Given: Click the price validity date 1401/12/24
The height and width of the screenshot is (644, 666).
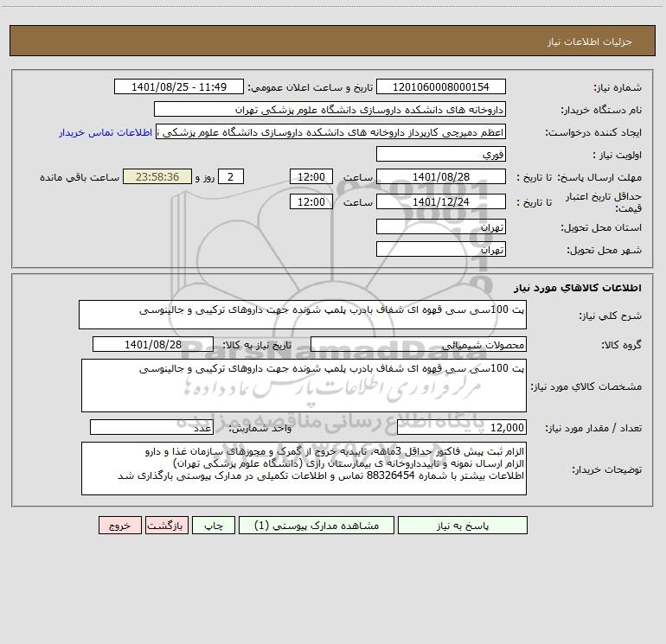Looking at the screenshot, I should 441,201.
